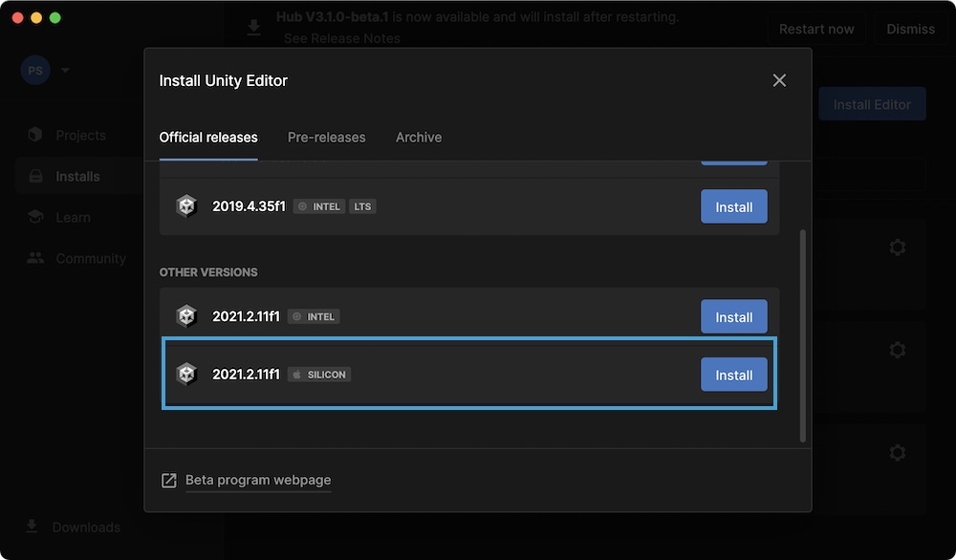The width and height of the screenshot is (956, 560).
Task: Open settings gear of third installed editor
Action: (897, 453)
